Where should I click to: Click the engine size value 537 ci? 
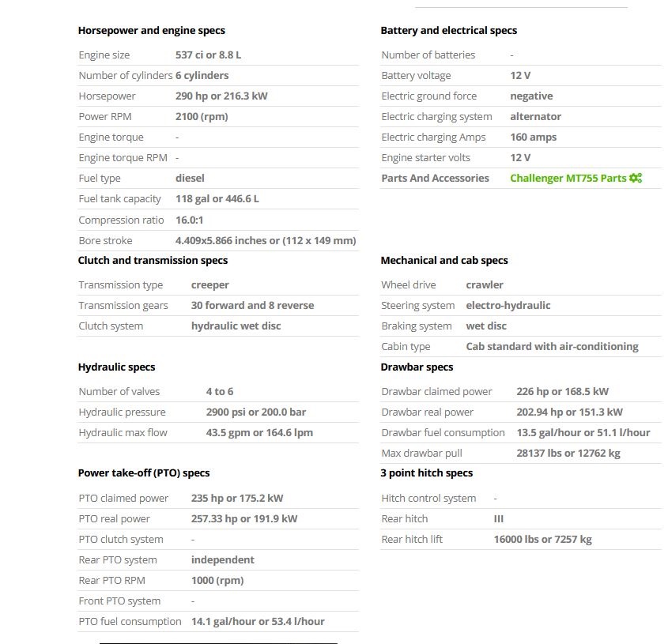(208, 55)
